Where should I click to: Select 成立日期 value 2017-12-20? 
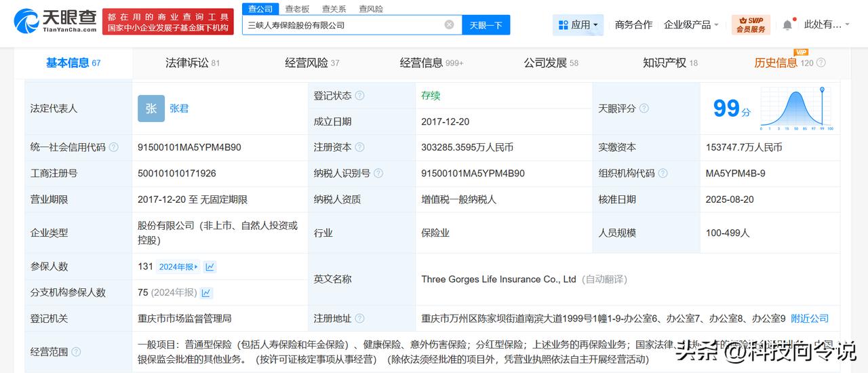445,122
